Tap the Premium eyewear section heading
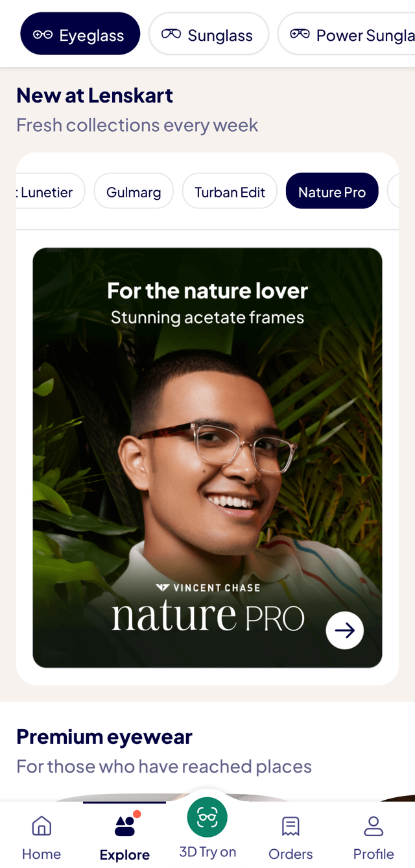Screen dimensions: 415x868 coord(104,737)
